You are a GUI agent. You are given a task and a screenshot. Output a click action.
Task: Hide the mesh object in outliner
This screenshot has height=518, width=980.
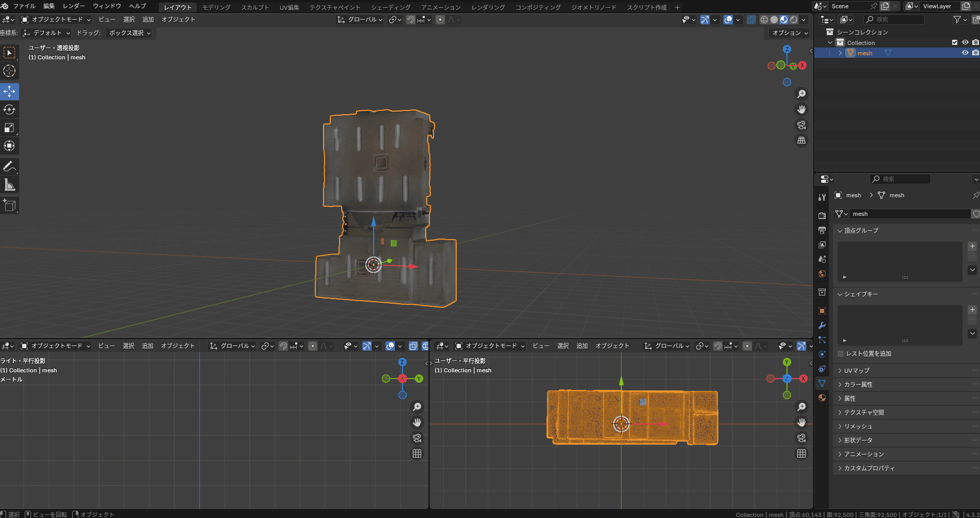(965, 53)
